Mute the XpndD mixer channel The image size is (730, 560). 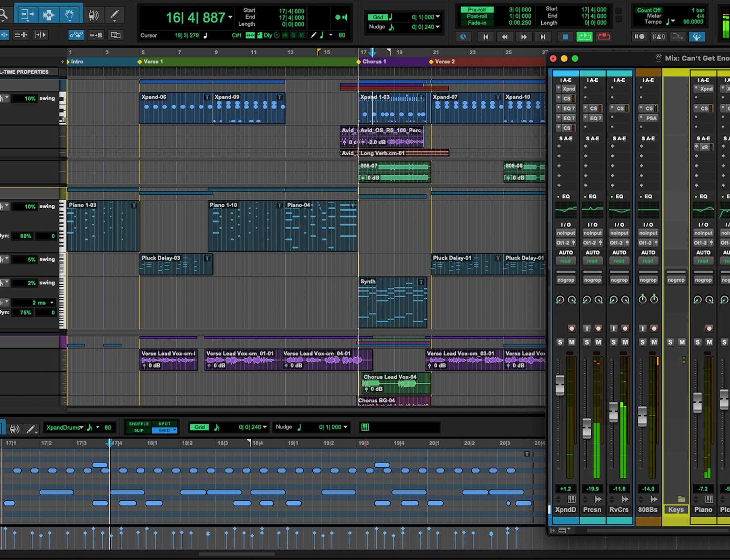pyautogui.click(x=571, y=342)
